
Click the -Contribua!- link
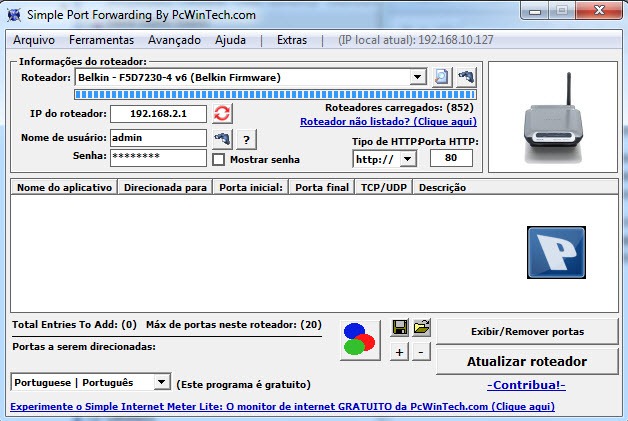526,385
